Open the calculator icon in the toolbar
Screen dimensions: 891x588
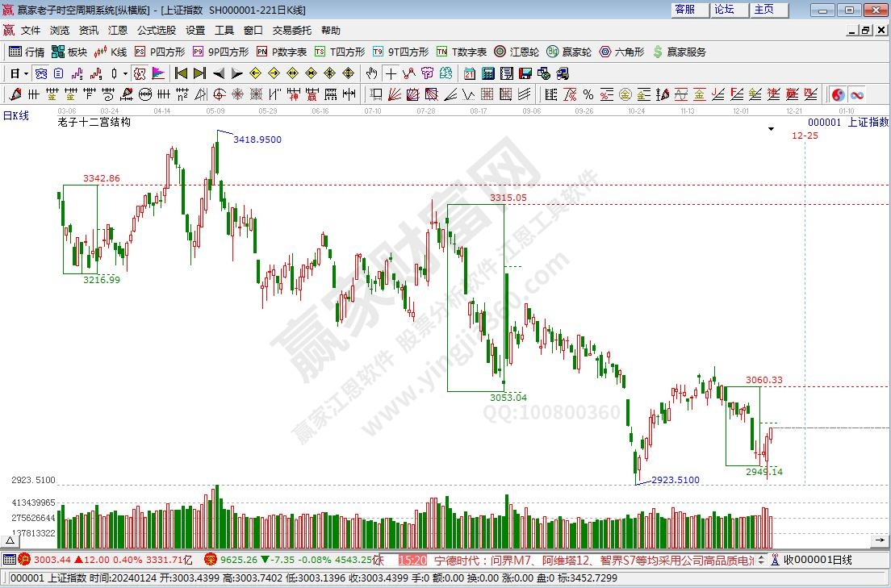click(x=488, y=73)
